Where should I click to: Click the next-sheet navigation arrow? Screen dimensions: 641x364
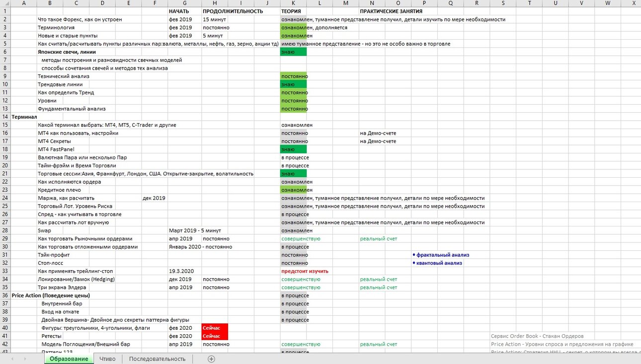point(26,359)
